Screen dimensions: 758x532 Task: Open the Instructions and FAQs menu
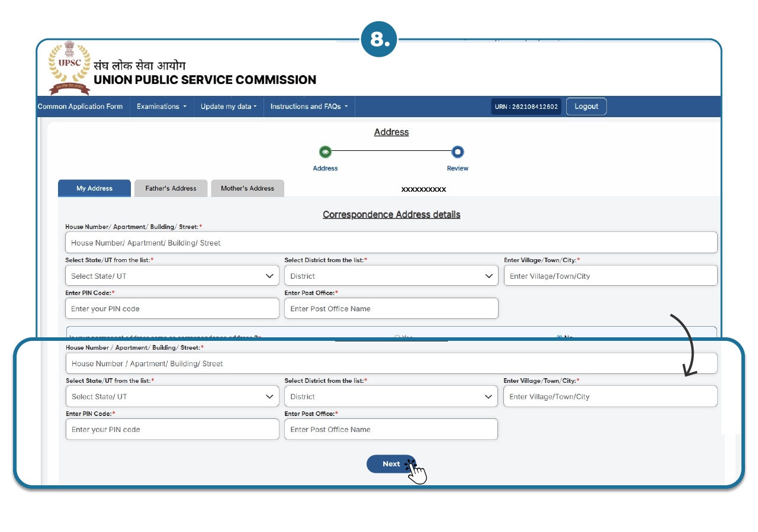[309, 107]
